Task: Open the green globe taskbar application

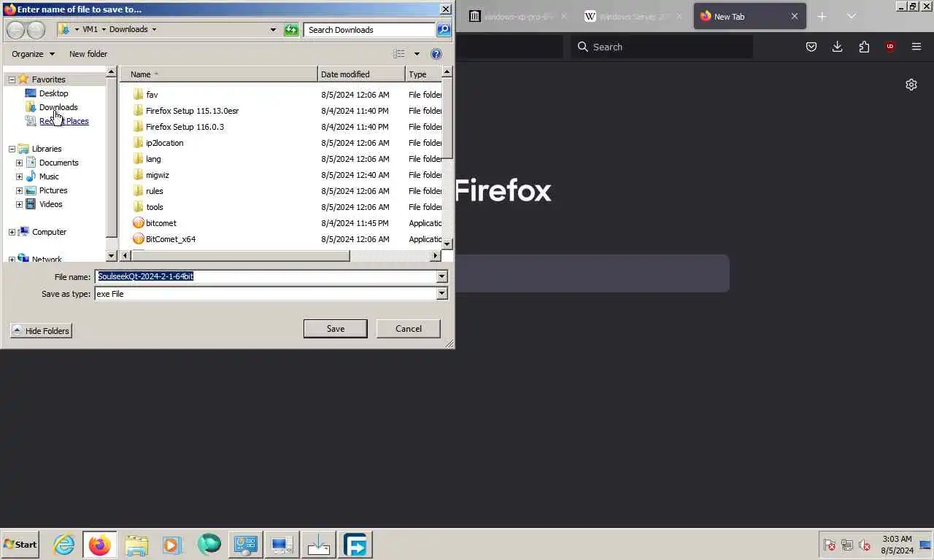Action: click(209, 545)
